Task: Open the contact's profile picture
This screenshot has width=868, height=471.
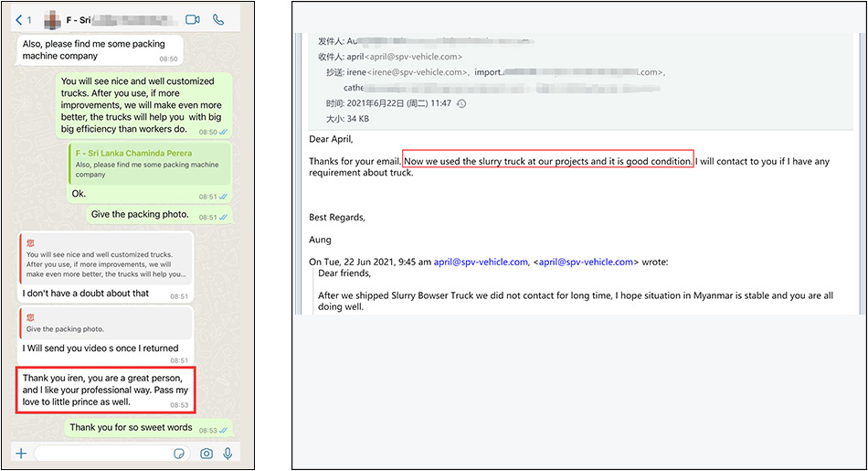Action: [52, 20]
